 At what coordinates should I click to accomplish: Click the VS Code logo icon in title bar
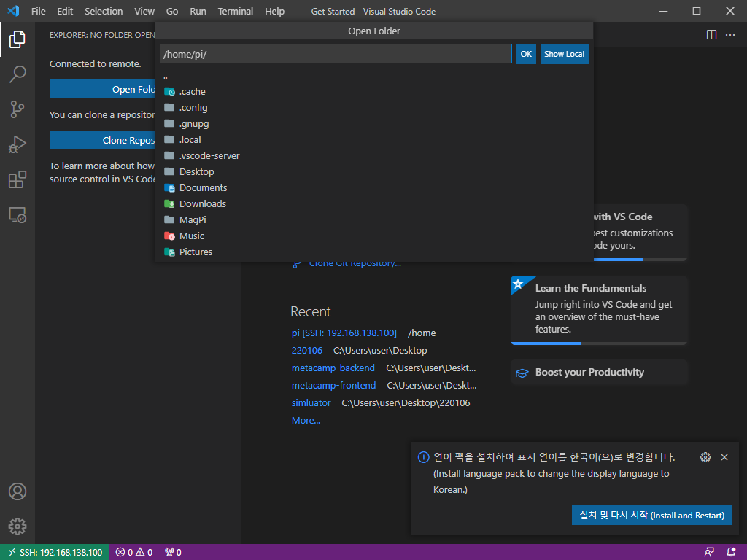(13, 11)
